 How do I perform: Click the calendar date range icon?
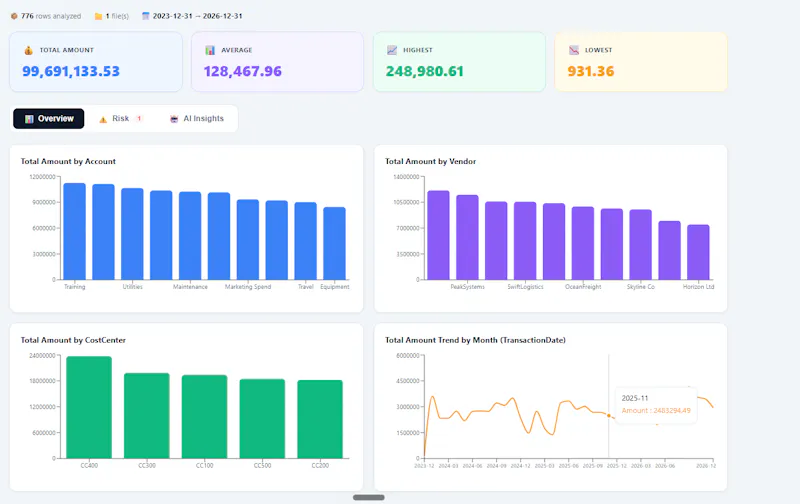[x=145, y=16]
